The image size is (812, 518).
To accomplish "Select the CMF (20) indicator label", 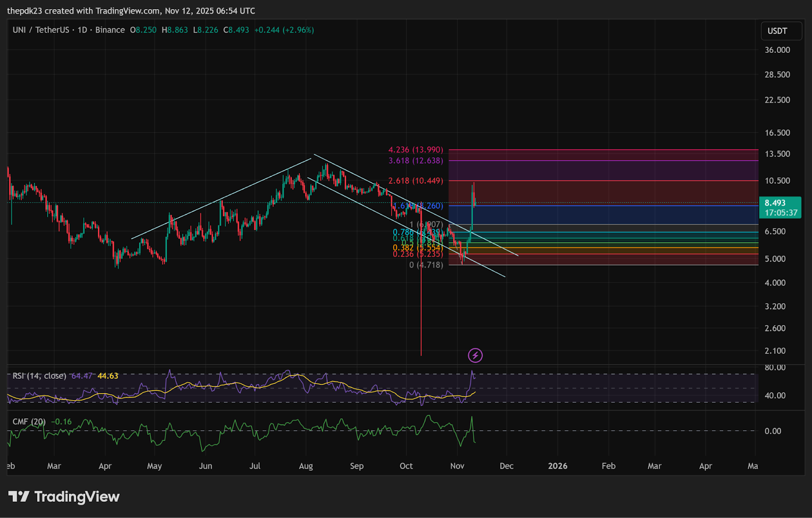I will [29, 422].
